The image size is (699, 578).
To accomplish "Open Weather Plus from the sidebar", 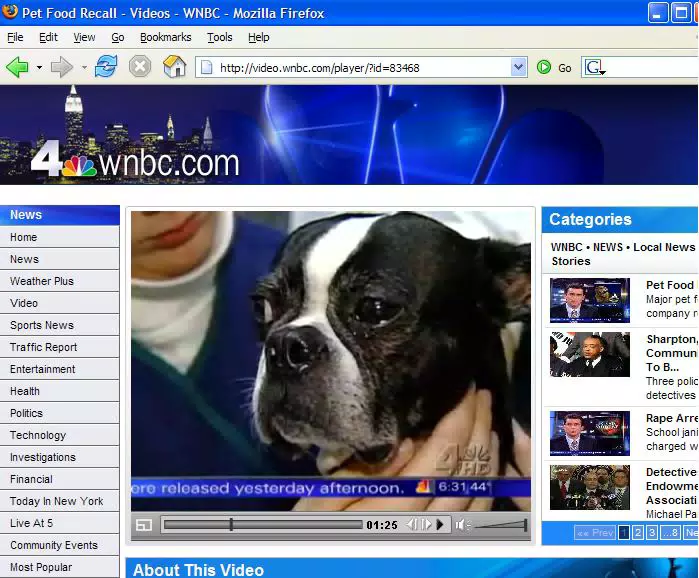I will click(60, 281).
